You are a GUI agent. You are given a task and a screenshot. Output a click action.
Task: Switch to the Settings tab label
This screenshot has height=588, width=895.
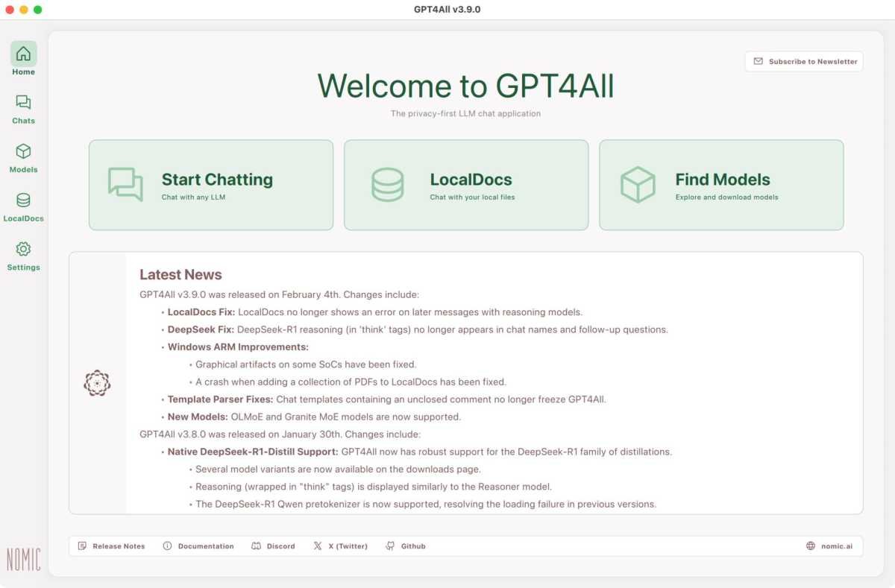(23, 268)
